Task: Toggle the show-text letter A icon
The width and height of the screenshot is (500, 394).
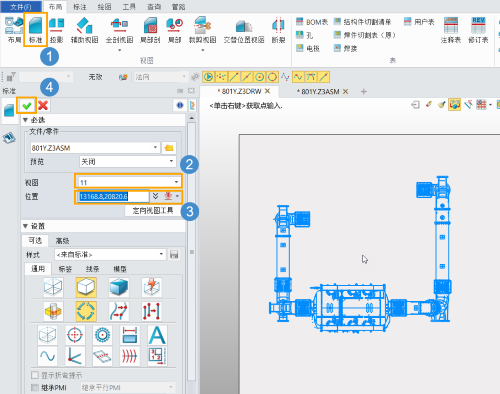Action: coord(157,335)
